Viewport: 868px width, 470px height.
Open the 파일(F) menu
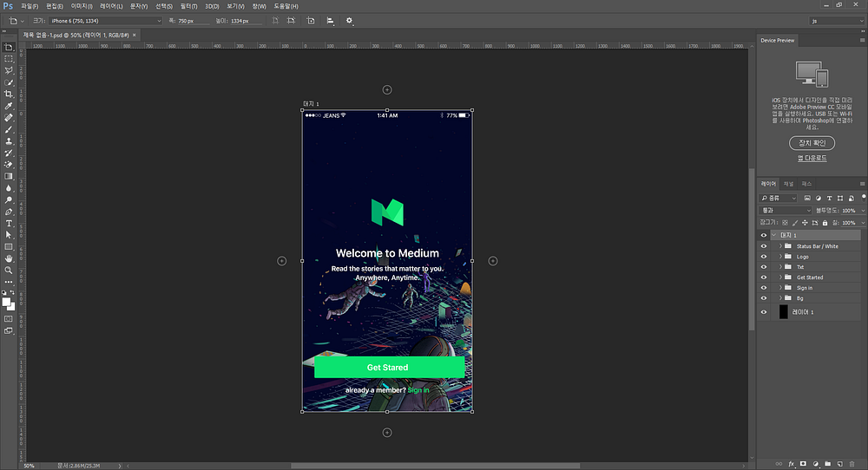click(30, 6)
